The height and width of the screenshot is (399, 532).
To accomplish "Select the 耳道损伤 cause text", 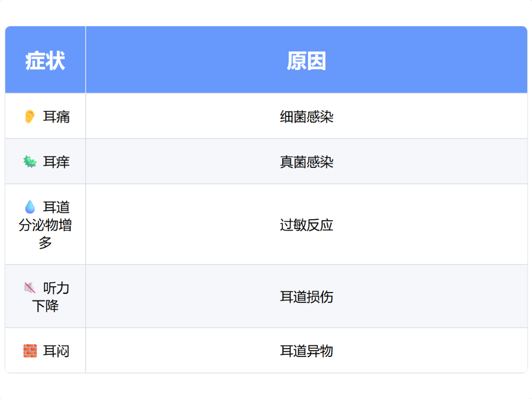I will coord(307,297).
